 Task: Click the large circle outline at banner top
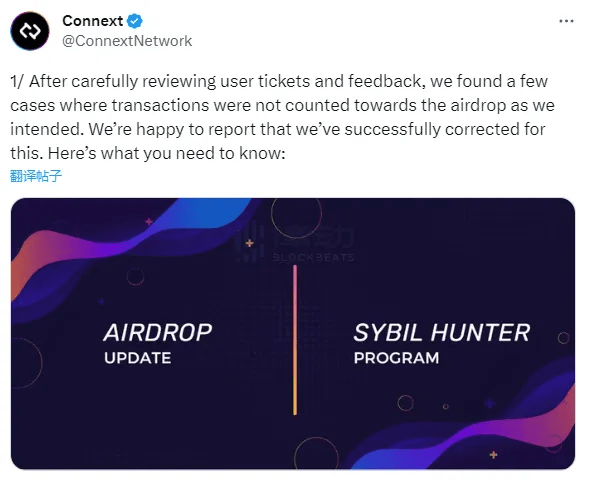coord(297,213)
